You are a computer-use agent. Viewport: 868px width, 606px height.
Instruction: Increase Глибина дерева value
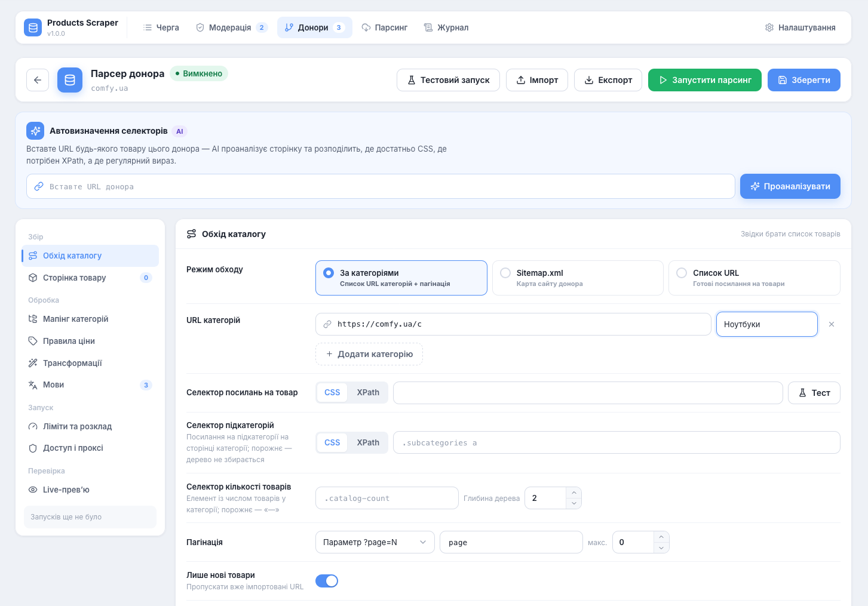point(573,493)
